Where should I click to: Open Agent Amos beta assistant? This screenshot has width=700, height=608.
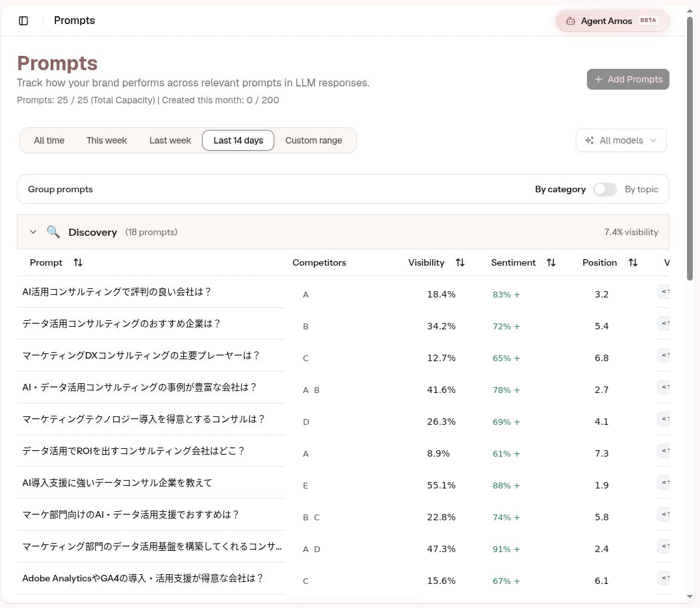click(x=612, y=21)
